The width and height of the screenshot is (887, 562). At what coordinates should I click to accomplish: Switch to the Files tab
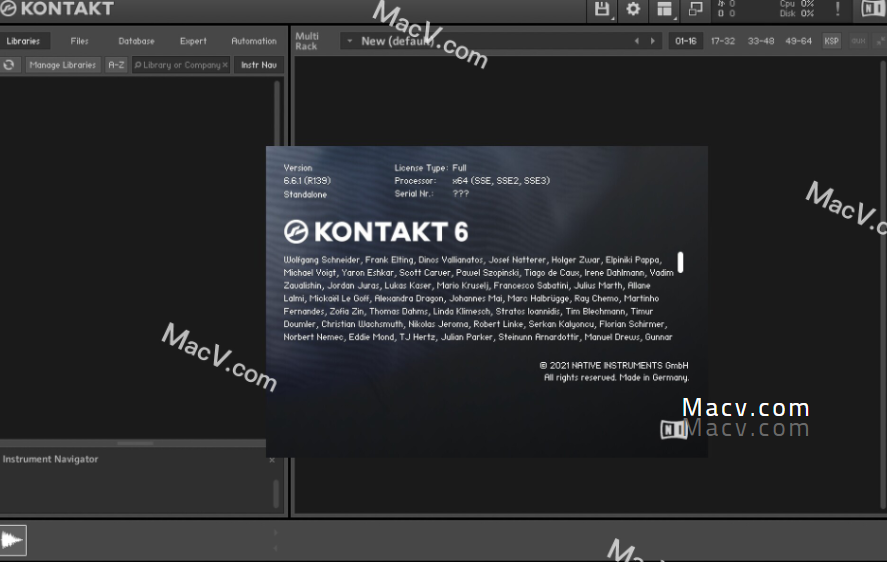point(79,41)
